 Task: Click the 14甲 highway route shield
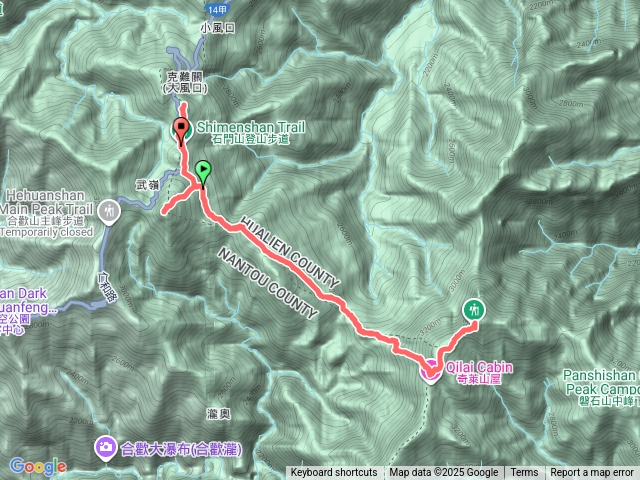click(217, 10)
